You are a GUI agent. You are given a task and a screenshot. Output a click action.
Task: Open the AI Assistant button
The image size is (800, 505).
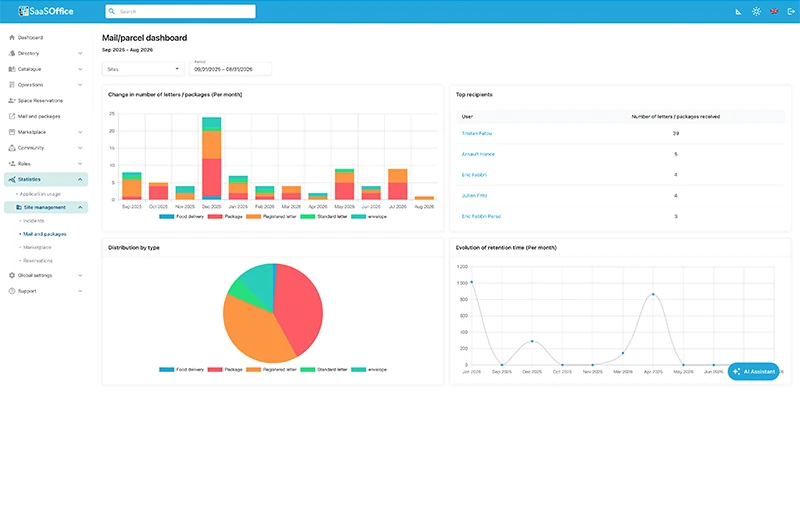click(x=754, y=371)
